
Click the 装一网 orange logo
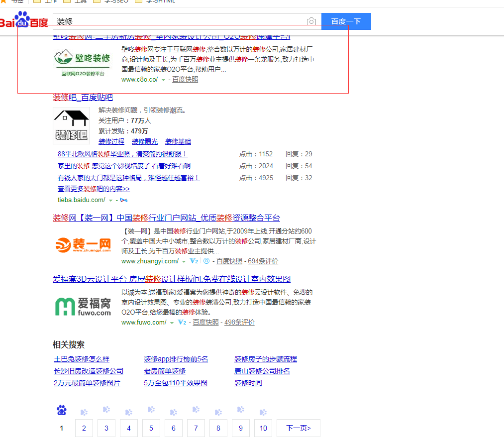pos(83,245)
